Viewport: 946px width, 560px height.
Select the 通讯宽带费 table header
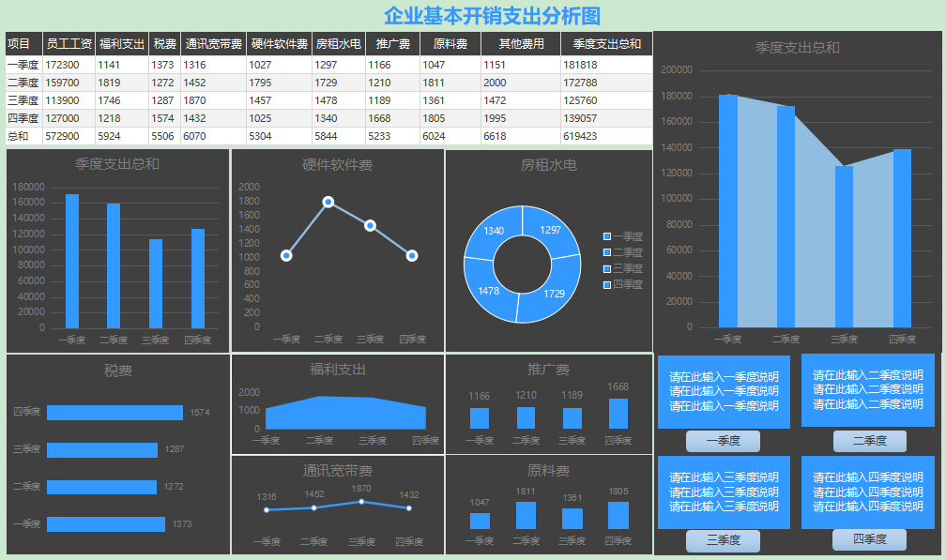click(x=214, y=44)
